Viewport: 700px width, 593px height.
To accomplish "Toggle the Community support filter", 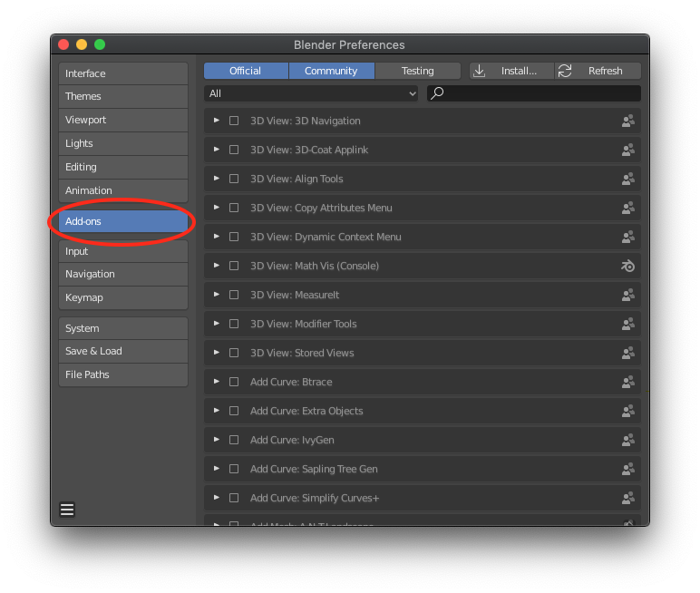I will click(332, 71).
